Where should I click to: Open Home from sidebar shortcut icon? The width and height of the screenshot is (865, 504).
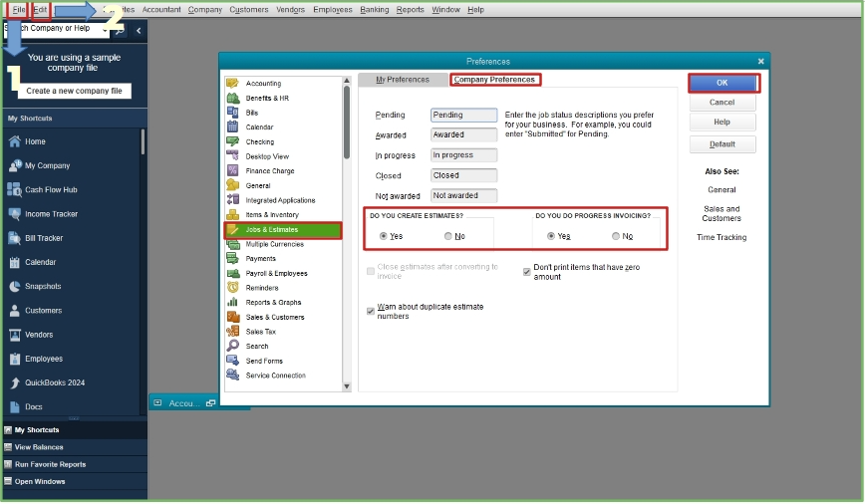coord(14,141)
